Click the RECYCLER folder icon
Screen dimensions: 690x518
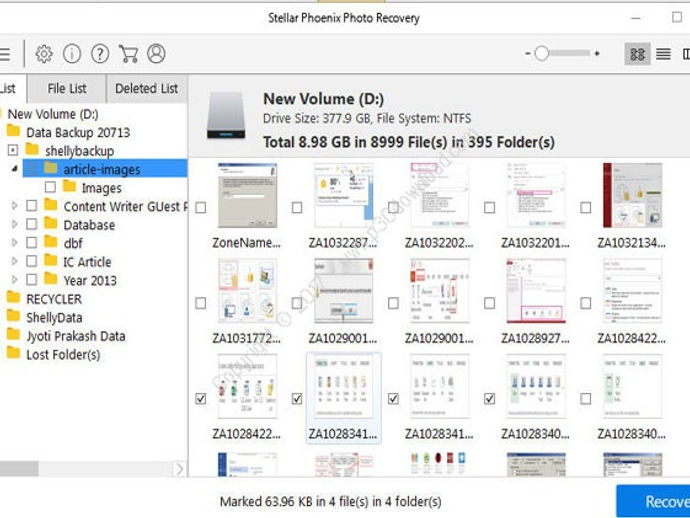click(x=13, y=298)
